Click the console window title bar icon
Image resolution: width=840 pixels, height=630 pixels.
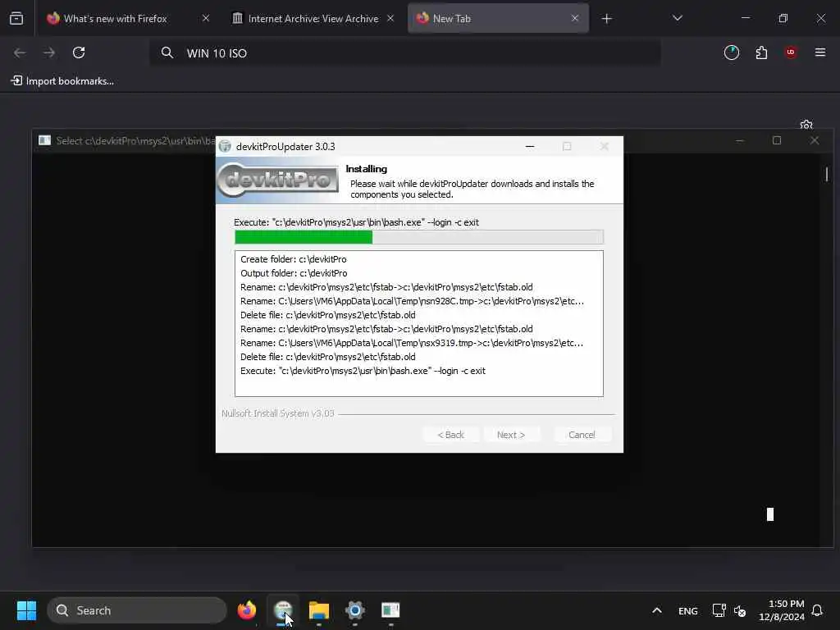[x=44, y=140]
